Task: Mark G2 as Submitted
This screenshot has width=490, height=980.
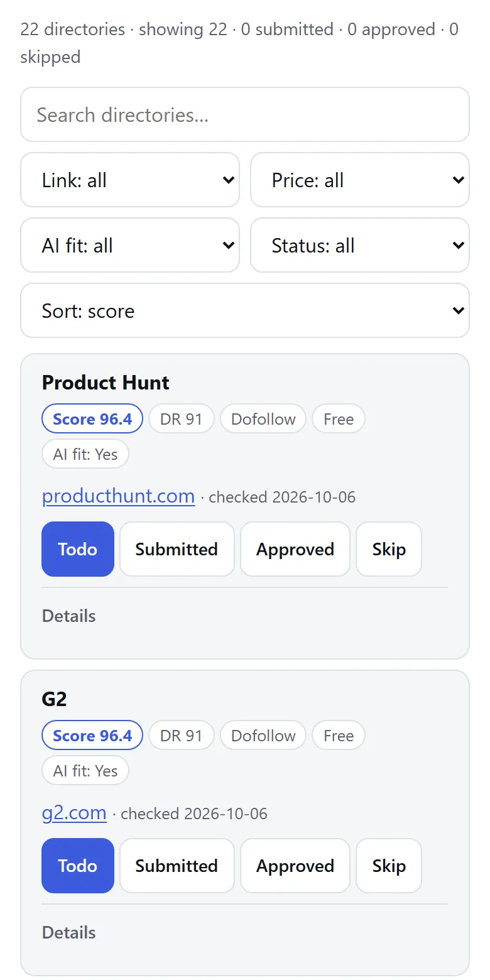Action: pos(177,866)
